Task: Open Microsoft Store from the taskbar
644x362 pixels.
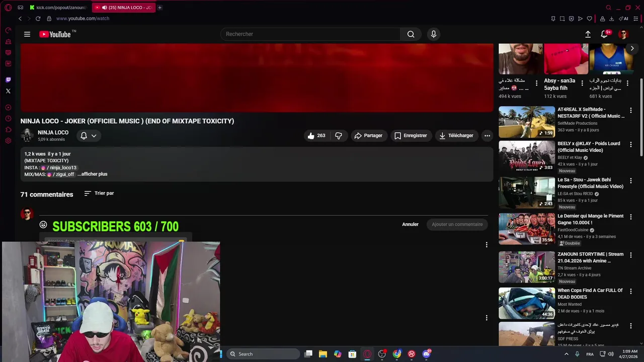Action: pos(353,354)
